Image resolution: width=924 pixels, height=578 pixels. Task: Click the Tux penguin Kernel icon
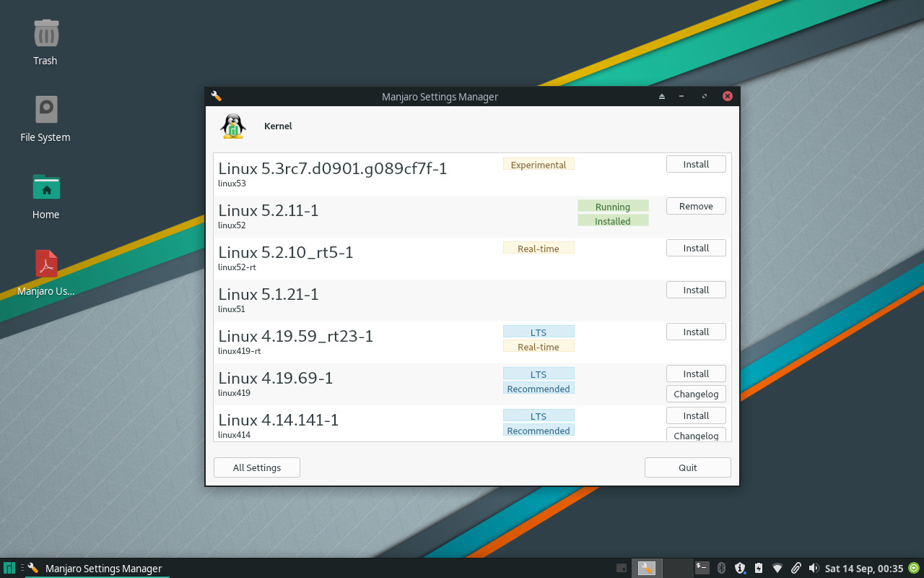point(232,125)
